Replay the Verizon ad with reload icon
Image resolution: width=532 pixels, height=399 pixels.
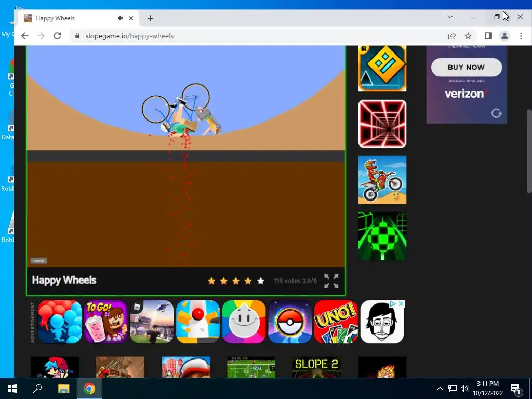[496, 113]
